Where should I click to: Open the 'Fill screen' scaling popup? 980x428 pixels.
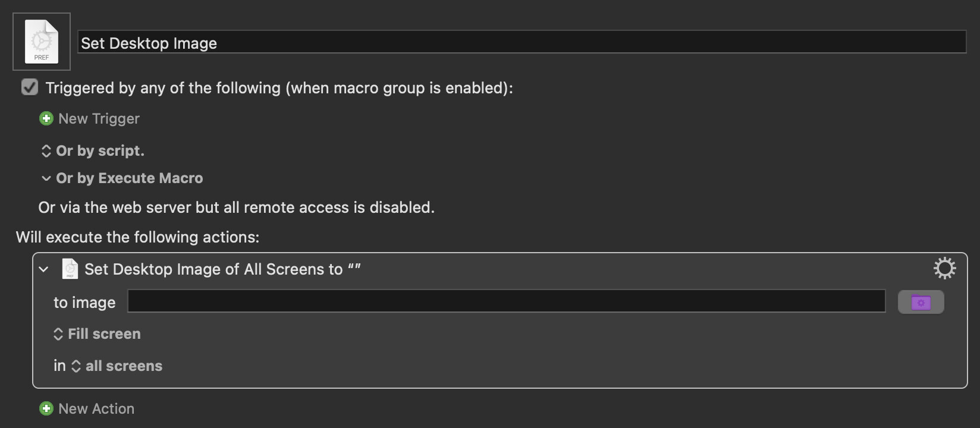click(x=104, y=334)
